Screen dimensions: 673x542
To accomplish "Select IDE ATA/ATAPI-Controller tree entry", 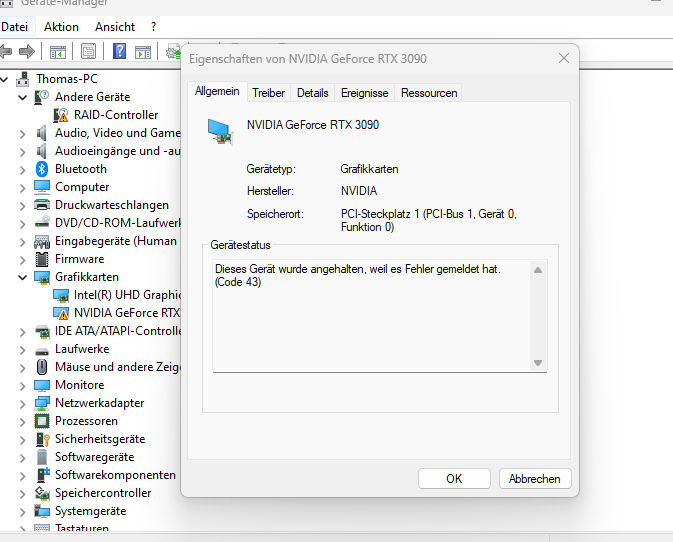I will pyautogui.click(x=118, y=331).
